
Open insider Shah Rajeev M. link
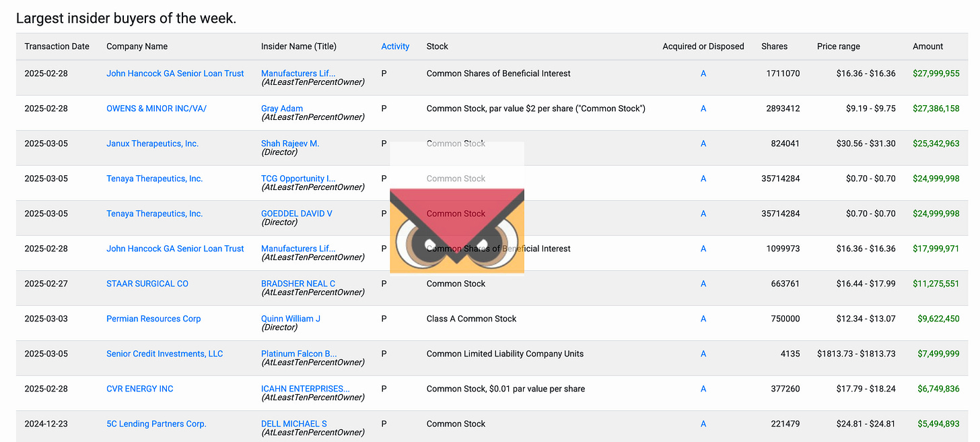[290, 144]
